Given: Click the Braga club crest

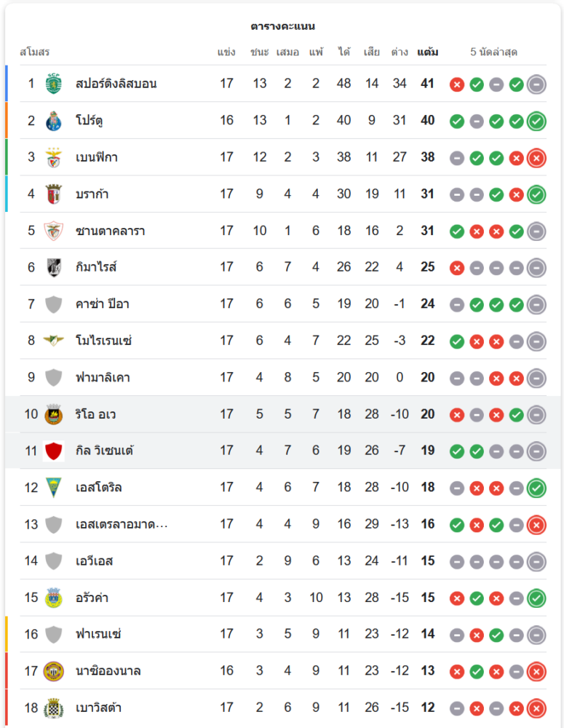Looking at the screenshot, I should (54, 194).
